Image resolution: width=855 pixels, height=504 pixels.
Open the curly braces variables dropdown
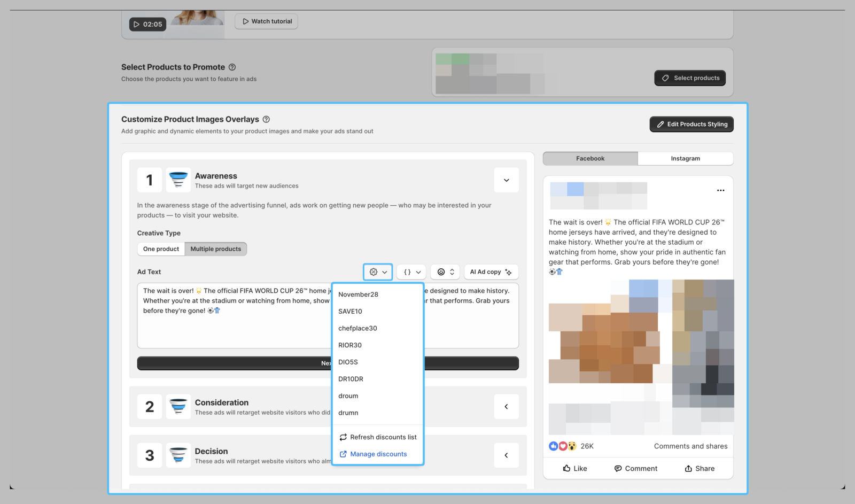coord(411,272)
